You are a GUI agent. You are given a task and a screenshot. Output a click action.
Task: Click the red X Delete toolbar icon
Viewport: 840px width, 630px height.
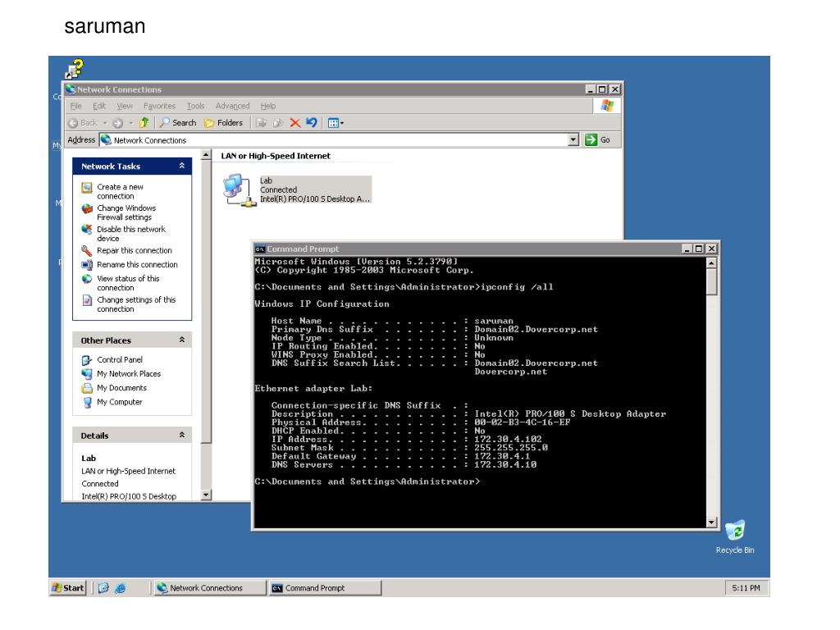[x=294, y=123]
